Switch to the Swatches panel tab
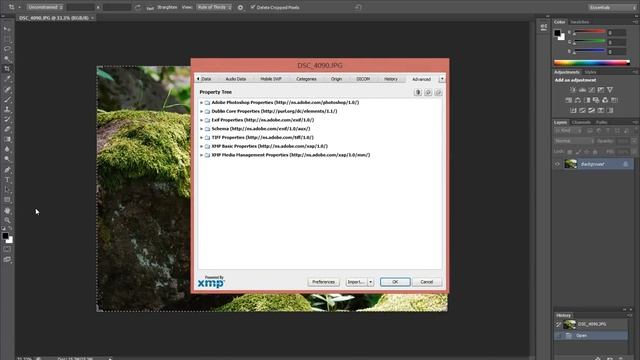This screenshot has height=360, width=640. (579, 22)
